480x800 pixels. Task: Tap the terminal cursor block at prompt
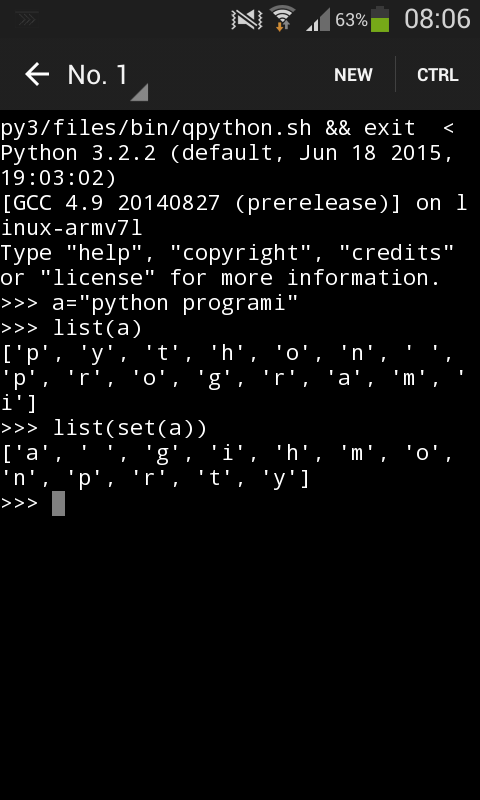pyautogui.click(x=58, y=504)
